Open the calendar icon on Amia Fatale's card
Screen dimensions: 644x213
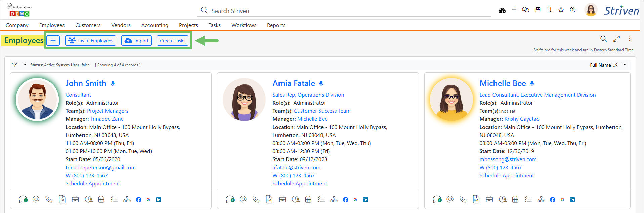(308, 199)
